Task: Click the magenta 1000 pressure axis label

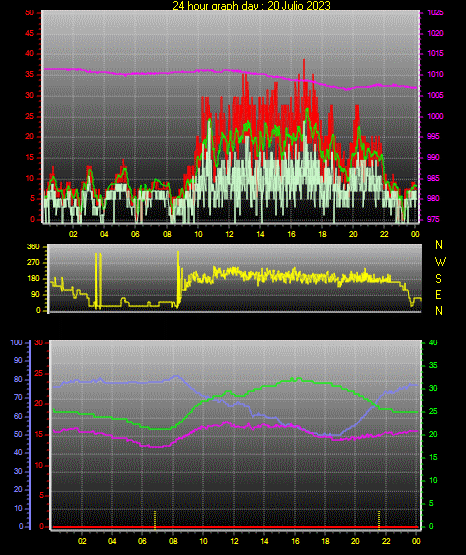Action: (x=435, y=116)
